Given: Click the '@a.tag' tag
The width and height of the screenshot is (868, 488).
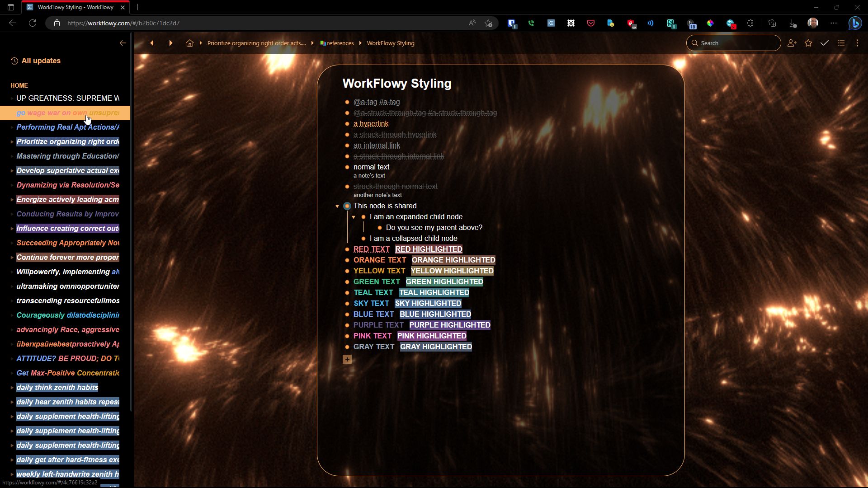Looking at the screenshot, I should click(x=365, y=102).
